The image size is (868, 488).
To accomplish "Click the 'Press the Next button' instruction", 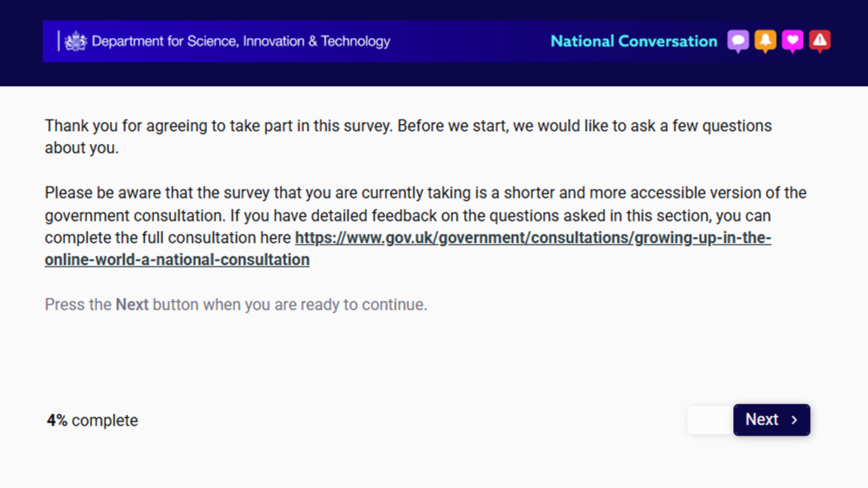I will point(236,305).
